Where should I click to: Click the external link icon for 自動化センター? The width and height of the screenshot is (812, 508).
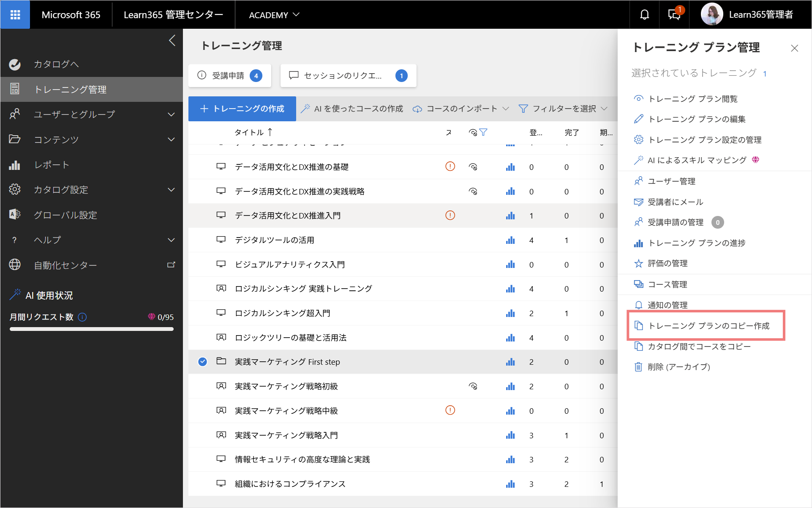point(171,265)
